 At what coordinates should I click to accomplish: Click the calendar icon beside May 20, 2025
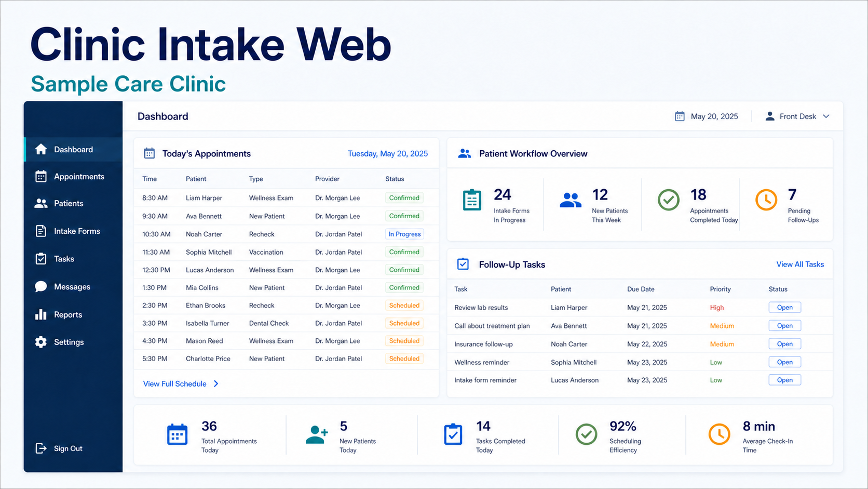click(680, 116)
